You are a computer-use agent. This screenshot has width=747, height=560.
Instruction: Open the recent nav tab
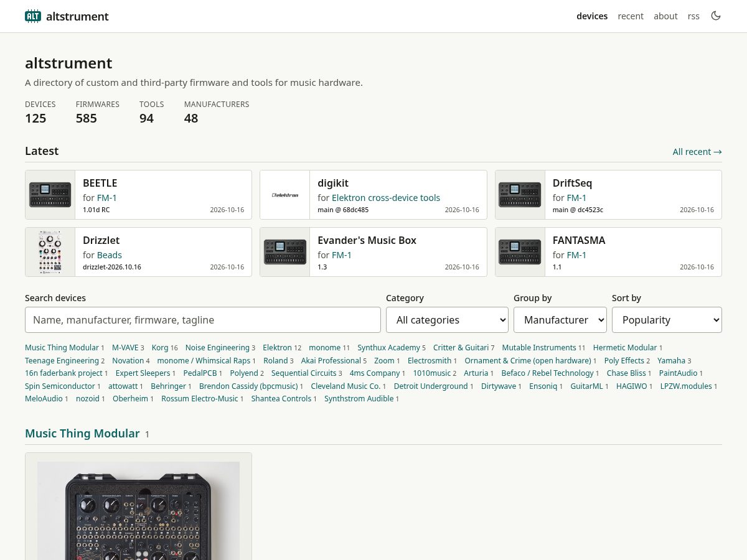click(x=631, y=16)
